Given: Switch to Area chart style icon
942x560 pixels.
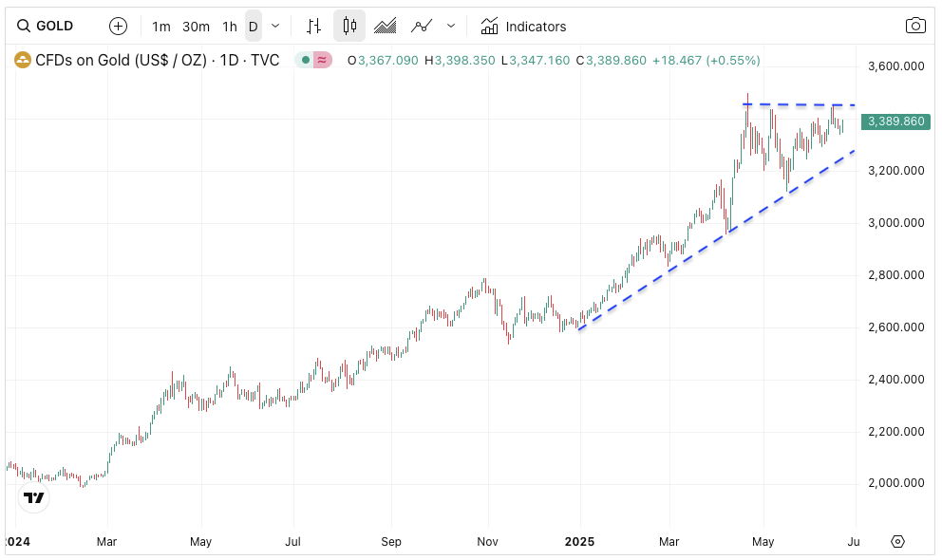Looking at the screenshot, I should (386, 27).
